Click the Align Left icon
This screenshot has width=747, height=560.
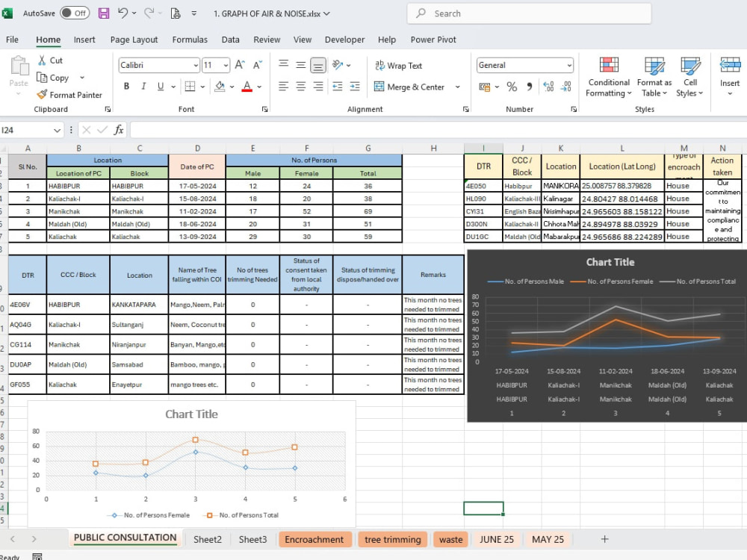click(283, 86)
